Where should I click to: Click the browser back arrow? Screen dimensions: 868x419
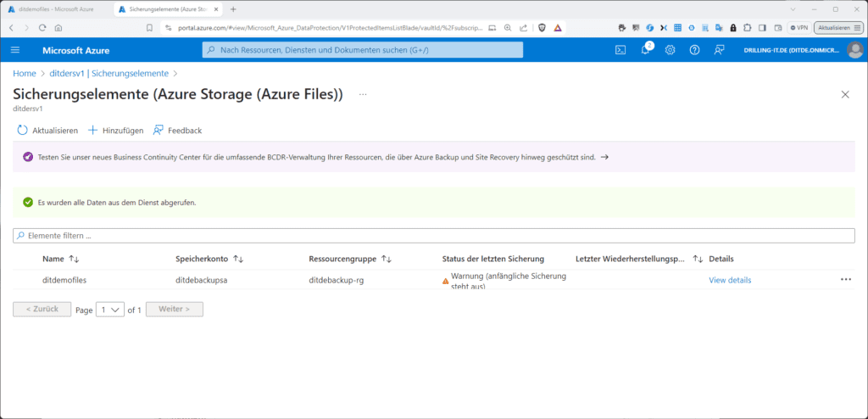[12, 27]
